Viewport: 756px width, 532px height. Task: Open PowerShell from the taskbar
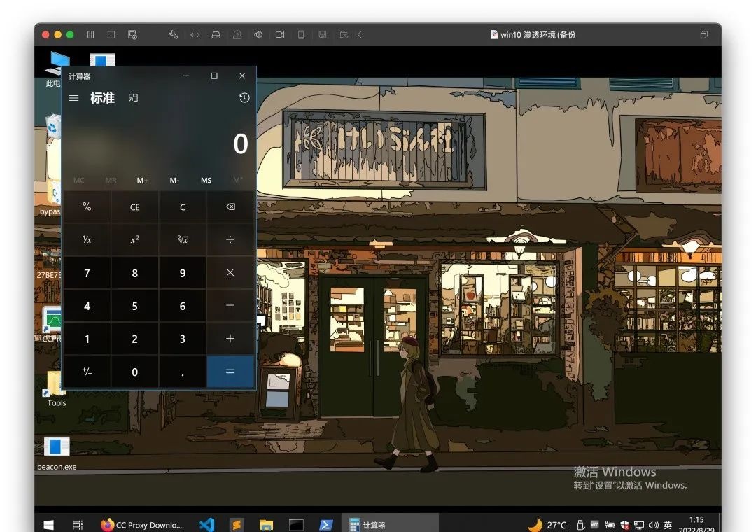325,524
